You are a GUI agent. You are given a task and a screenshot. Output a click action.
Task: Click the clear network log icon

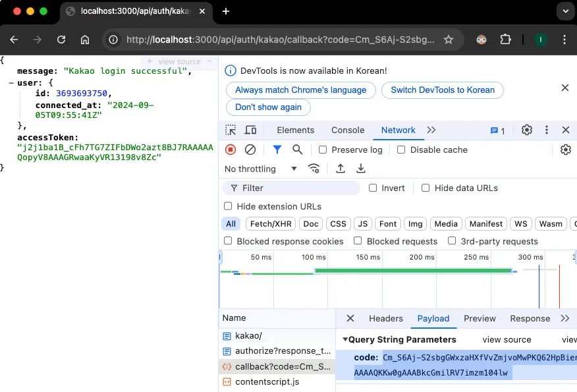coord(250,150)
